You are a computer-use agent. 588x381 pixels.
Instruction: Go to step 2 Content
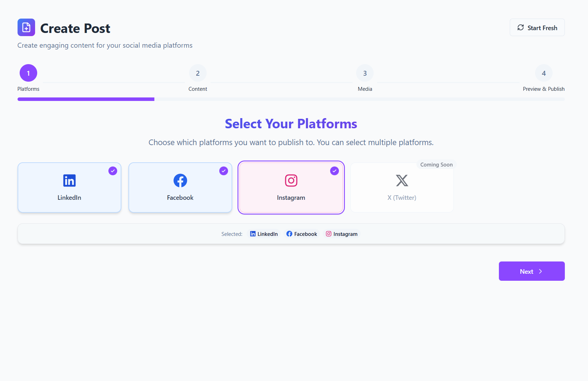(198, 73)
